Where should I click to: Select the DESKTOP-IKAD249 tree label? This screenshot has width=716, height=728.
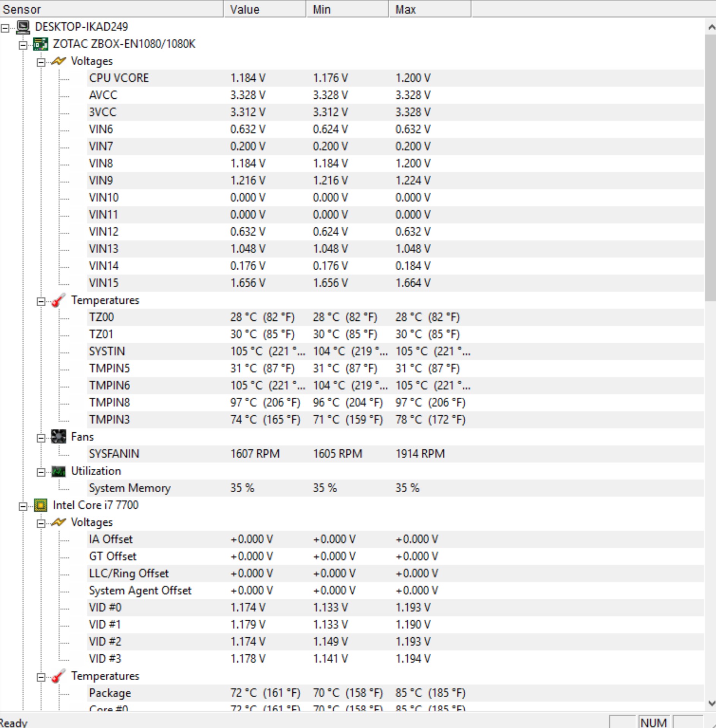click(x=82, y=27)
